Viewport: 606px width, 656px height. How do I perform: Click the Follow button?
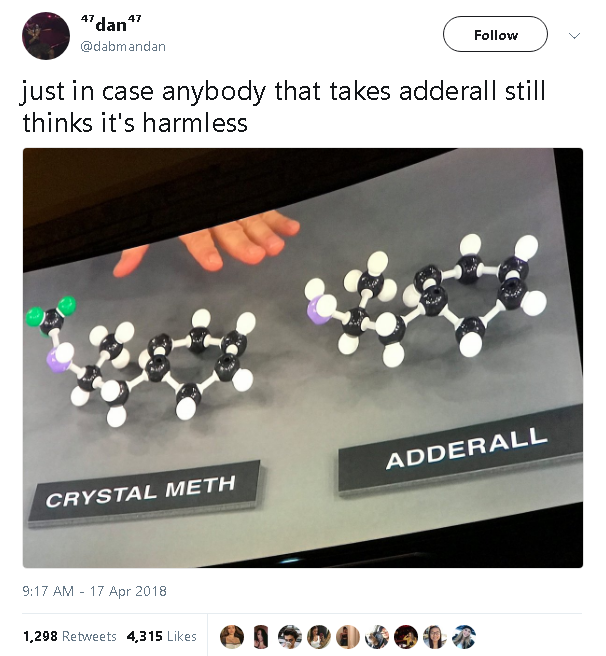coord(495,34)
